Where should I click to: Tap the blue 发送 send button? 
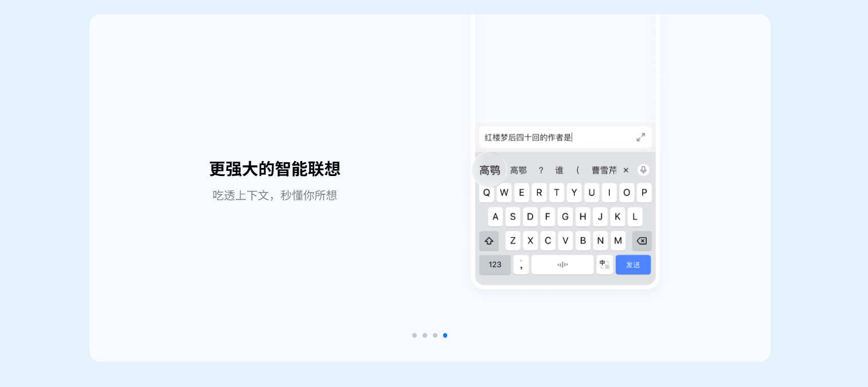pos(633,264)
